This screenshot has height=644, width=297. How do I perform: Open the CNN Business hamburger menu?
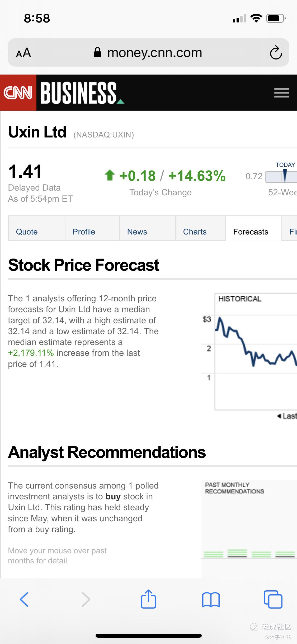281,93
